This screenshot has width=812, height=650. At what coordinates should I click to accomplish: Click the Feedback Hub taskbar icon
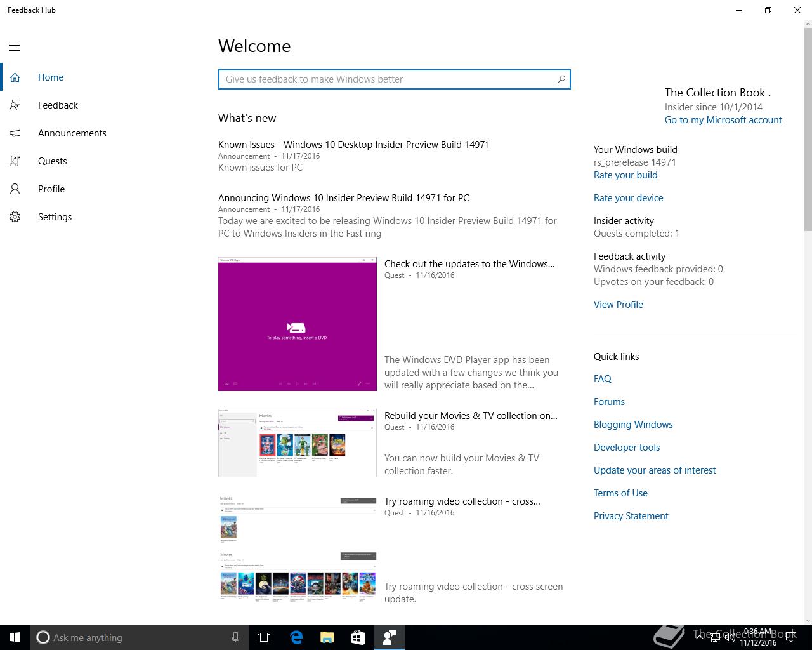click(390, 637)
